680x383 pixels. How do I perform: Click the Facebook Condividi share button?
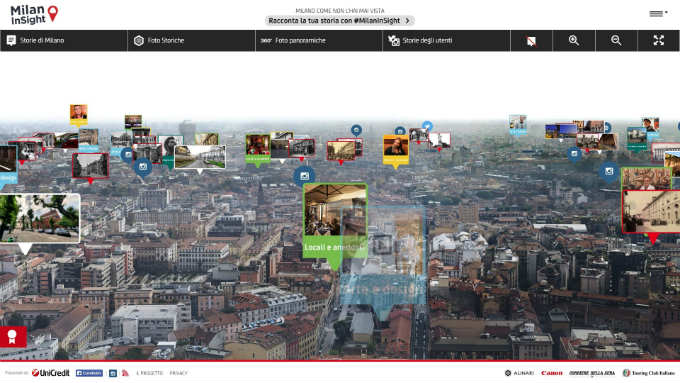[x=89, y=373]
